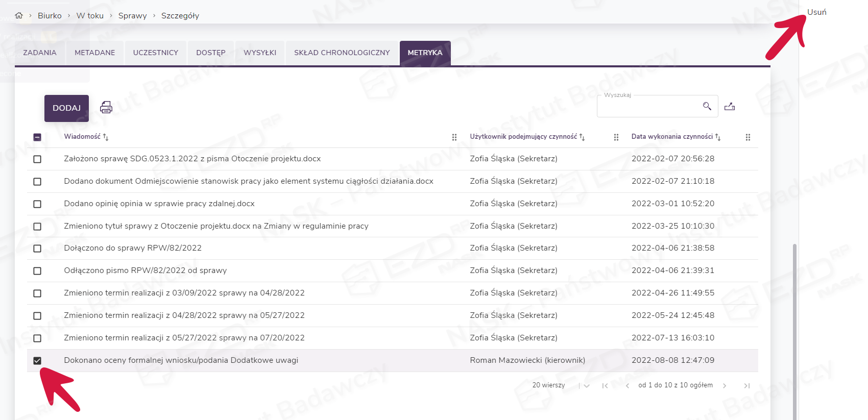Sort by Data wykonania czynności arrows
Image resolution: width=868 pixels, height=420 pixels.
click(718, 137)
